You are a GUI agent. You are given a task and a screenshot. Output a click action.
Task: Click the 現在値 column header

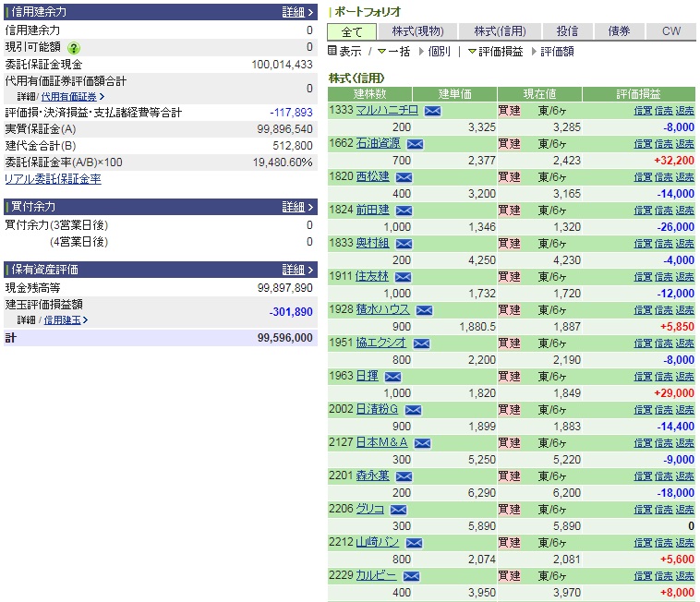(x=539, y=94)
